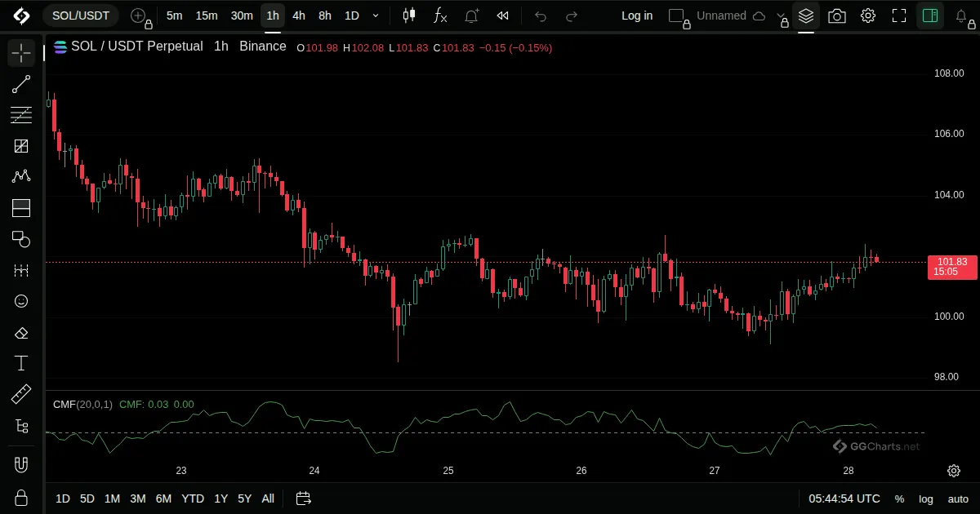
Task: Take a chart snapshot with camera
Action: [836, 16]
